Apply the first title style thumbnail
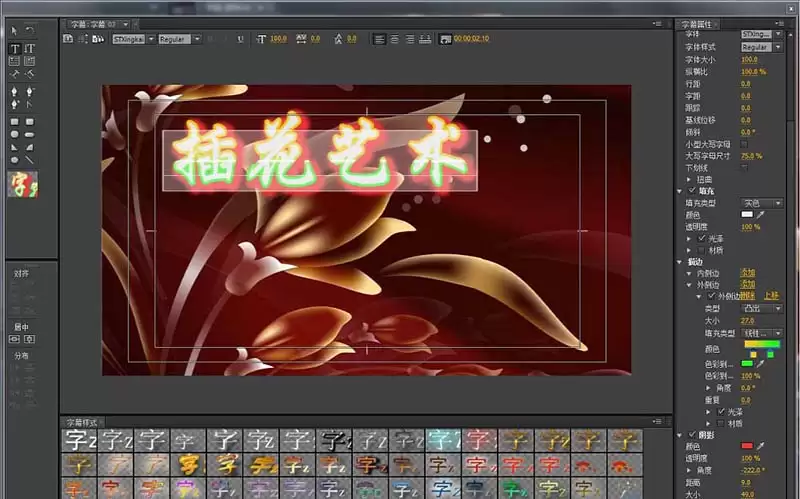 coord(80,440)
